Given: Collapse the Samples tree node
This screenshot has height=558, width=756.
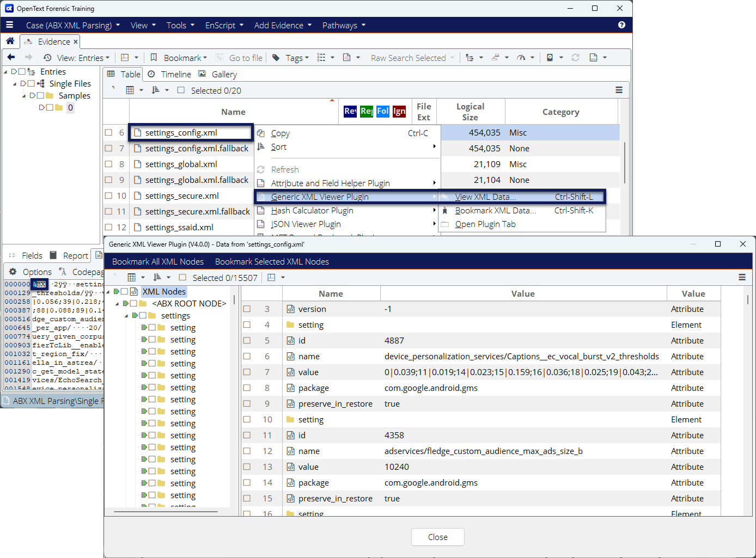Looking at the screenshot, I should pyautogui.click(x=24, y=96).
